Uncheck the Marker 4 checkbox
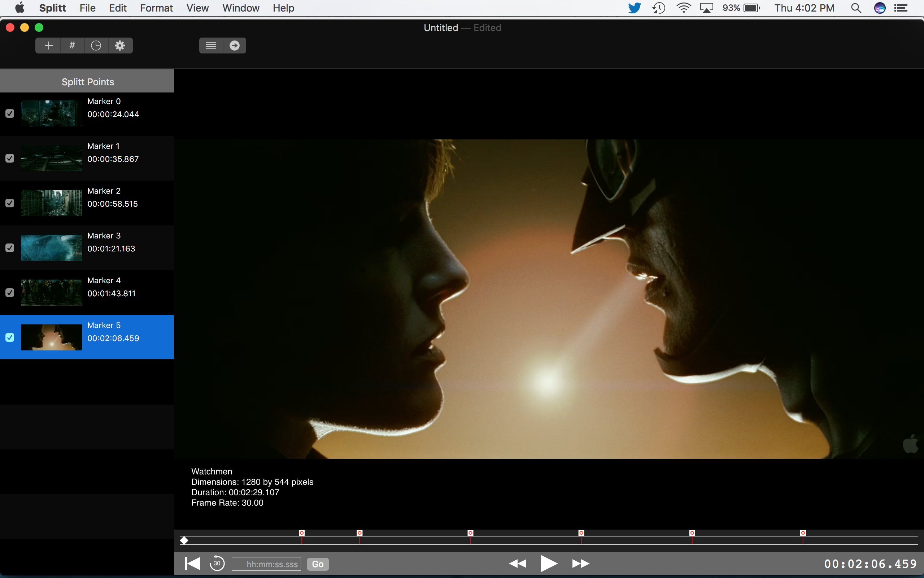Screen dimensions: 924x578 click(10, 293)
